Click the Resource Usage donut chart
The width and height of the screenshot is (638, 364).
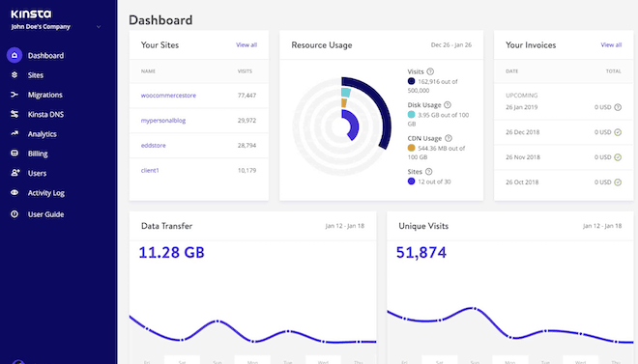(x=342, y=126)
